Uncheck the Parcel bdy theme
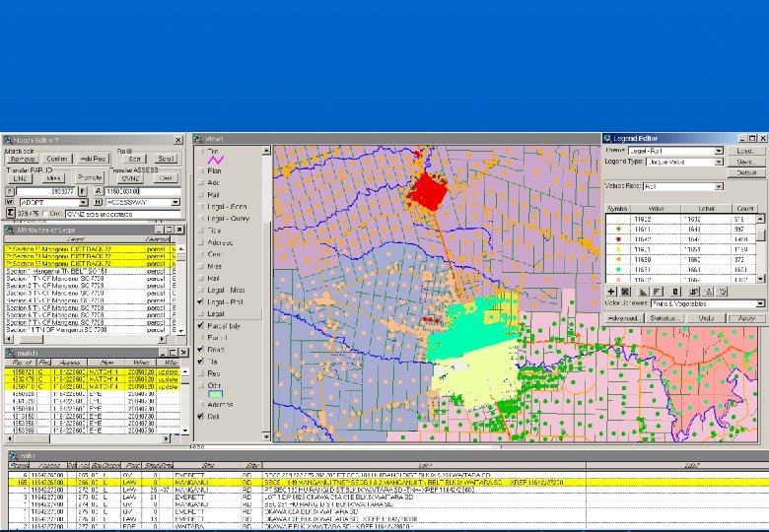This screenshot has width=769, height=532. (201, 325)
